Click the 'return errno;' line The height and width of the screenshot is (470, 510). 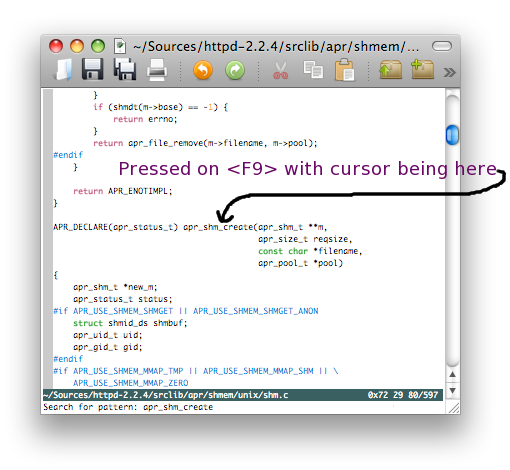[x=145, y=119]
